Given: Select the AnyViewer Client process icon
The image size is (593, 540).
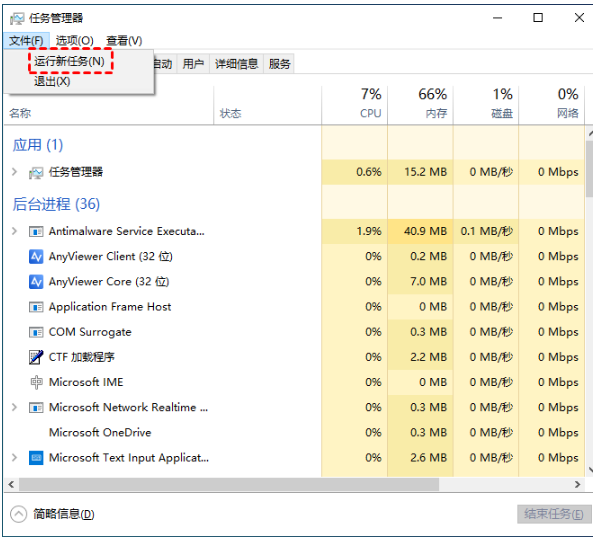Looking at the screenshot, I should (x=36, y=256).
